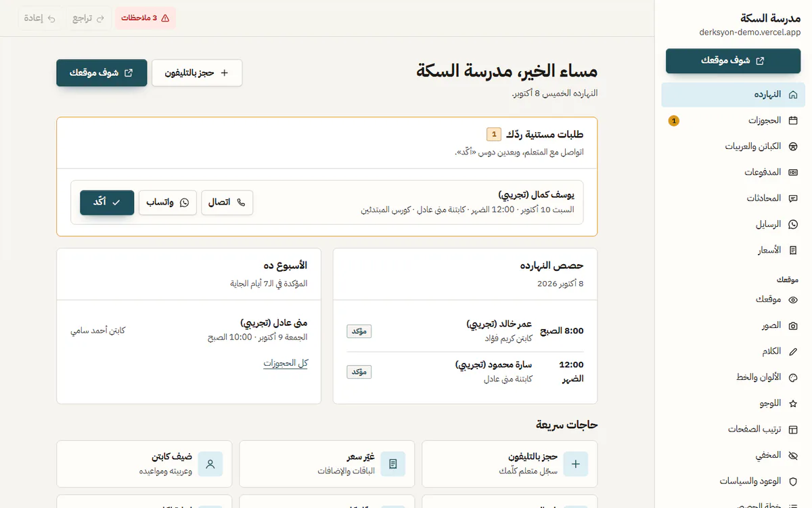Click the sidebar شوف موقعك button
Screen dimensions: 812x508
tap(733, 61)
